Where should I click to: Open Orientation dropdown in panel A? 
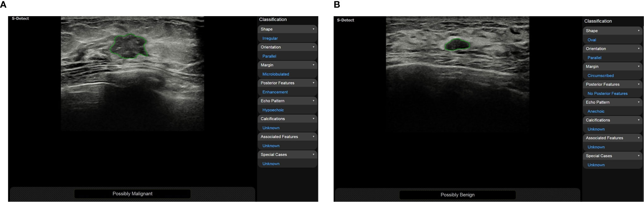pos(287,47)
